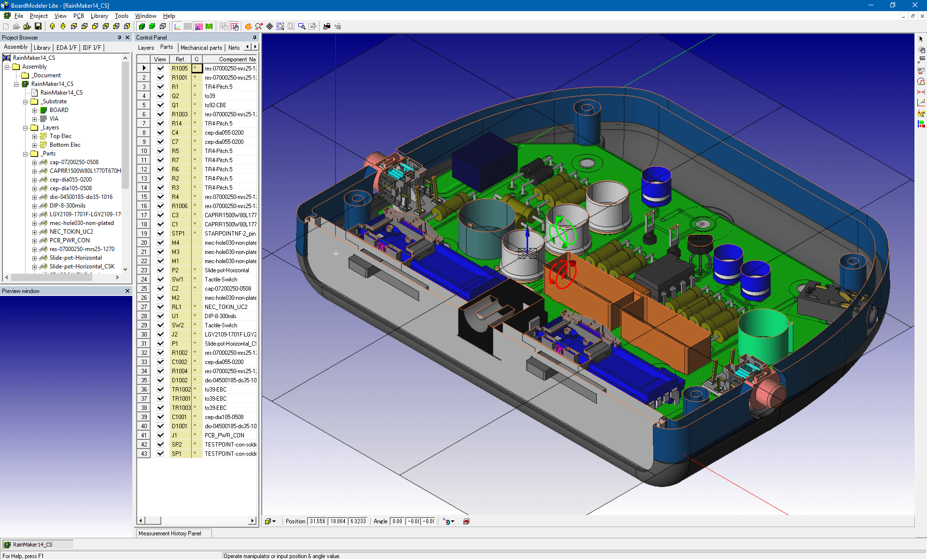The image size is (927, 560).
Task: Click the zoom window magnifier icon
Action: pyautogui.click(x=302, y=27)
